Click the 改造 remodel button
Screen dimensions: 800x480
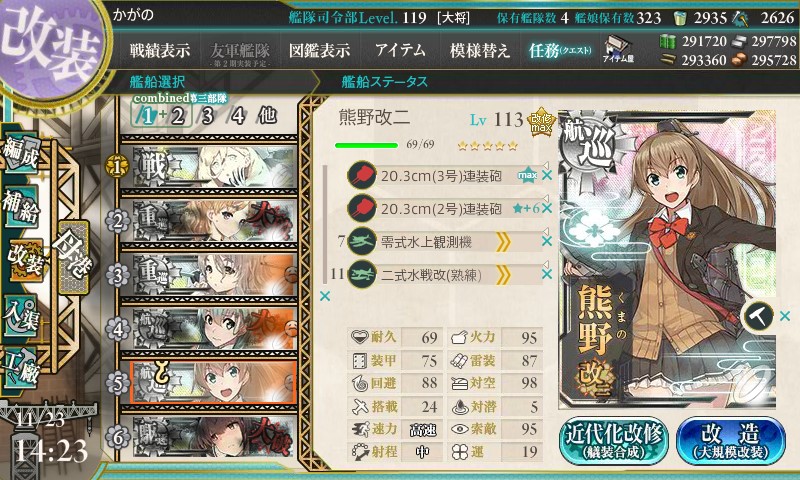[731, 441]
